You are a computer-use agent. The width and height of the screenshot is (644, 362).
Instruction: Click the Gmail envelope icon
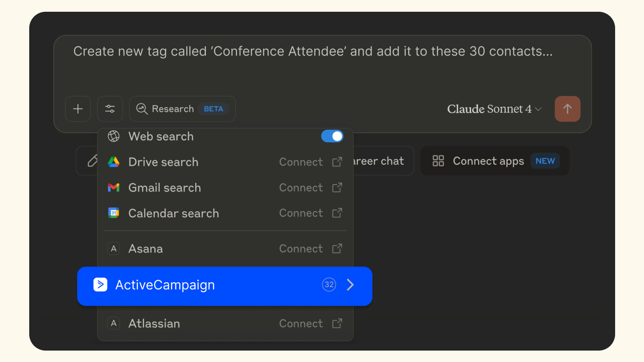113,188
